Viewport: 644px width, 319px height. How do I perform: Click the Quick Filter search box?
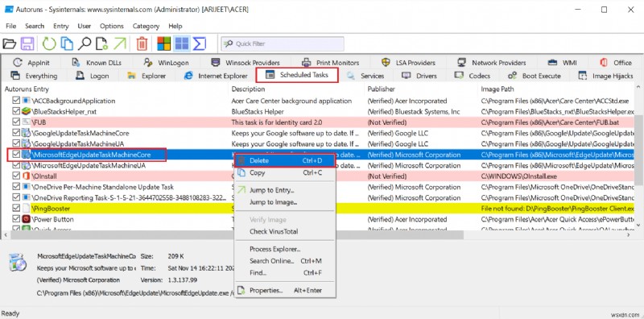click(x=283, y=43)
